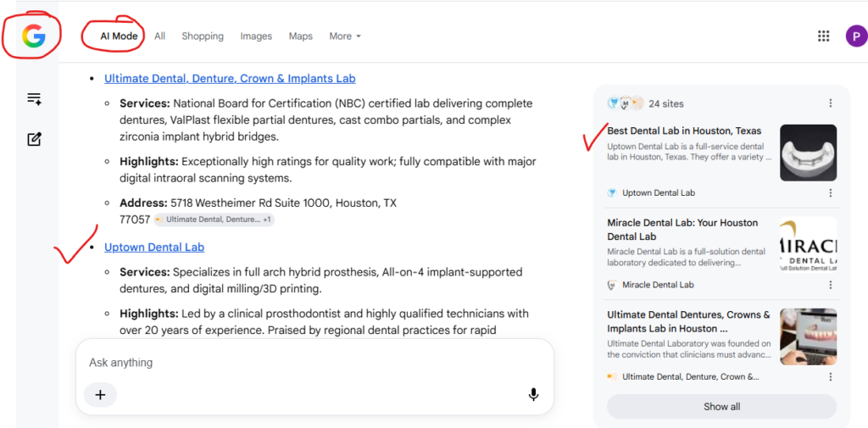Start a new chat with pencil icon
The height and width of the screenshot is (428, 868).
pyautogui.click(x=34, y=139)
